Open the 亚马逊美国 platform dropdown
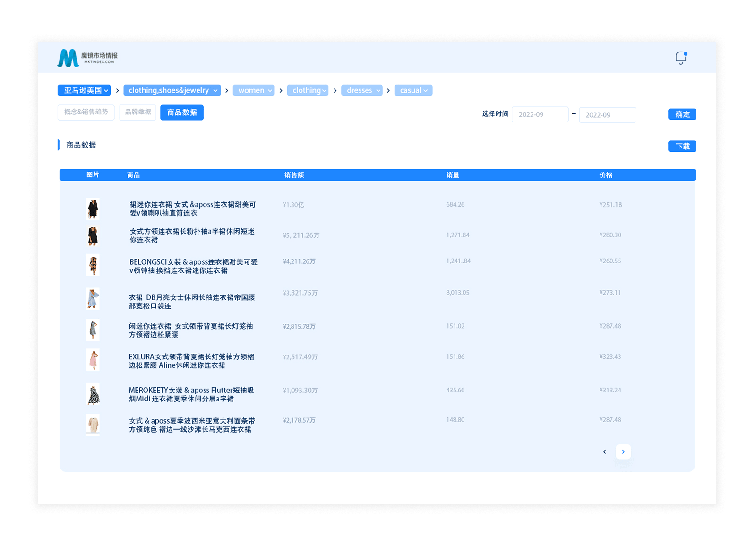Screen dimensions: 756x539 (x=84, y=90)
